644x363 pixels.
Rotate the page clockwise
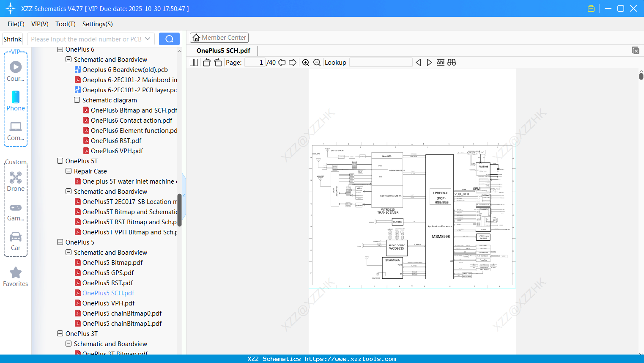(218, 63)
